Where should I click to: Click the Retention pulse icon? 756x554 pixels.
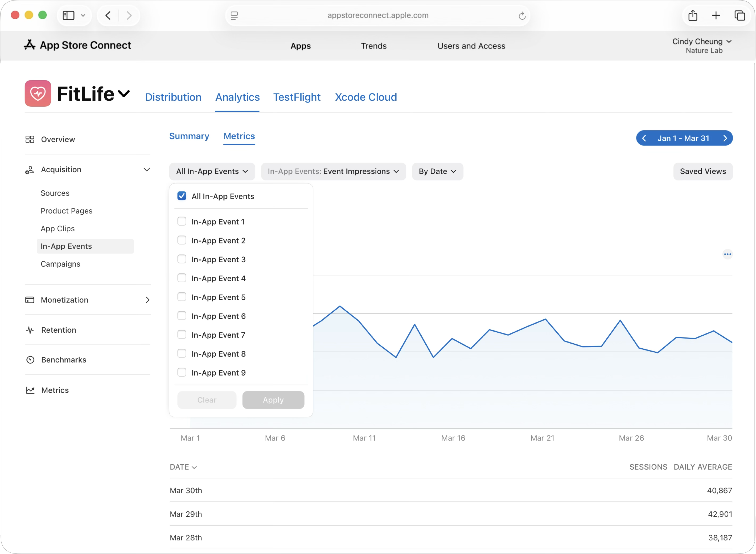30,330
